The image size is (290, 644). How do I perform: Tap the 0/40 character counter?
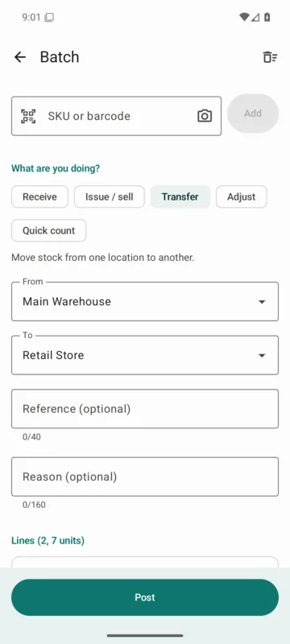point(31,437)
